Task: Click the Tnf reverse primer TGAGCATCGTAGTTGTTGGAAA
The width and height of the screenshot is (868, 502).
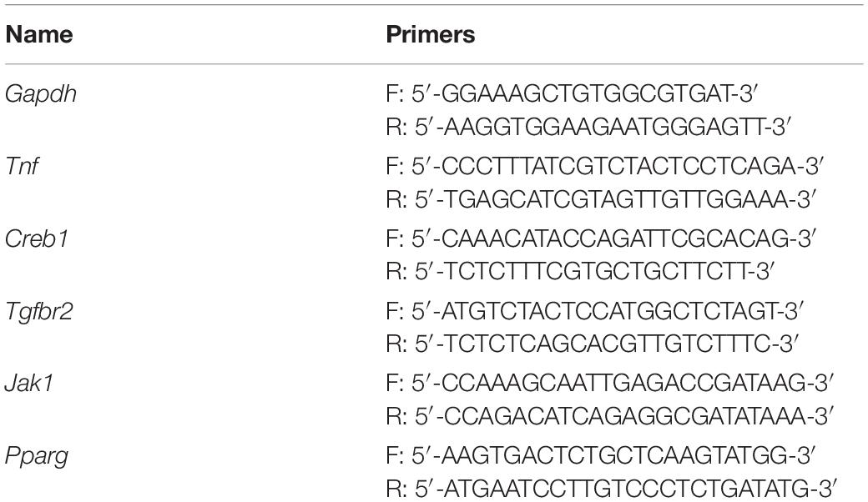Action: (601, 199)
